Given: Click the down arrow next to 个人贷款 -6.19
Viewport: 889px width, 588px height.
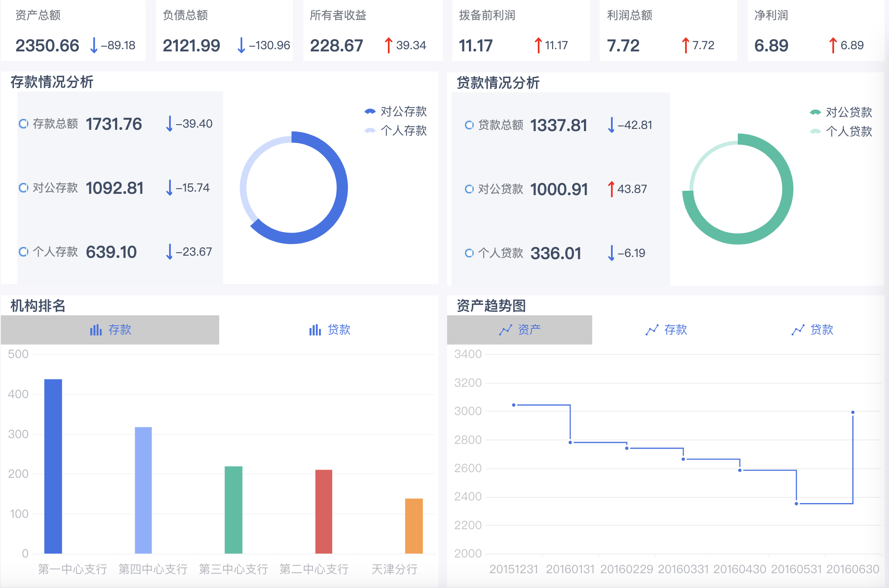Looking at the screenshot, I should 611,253.
